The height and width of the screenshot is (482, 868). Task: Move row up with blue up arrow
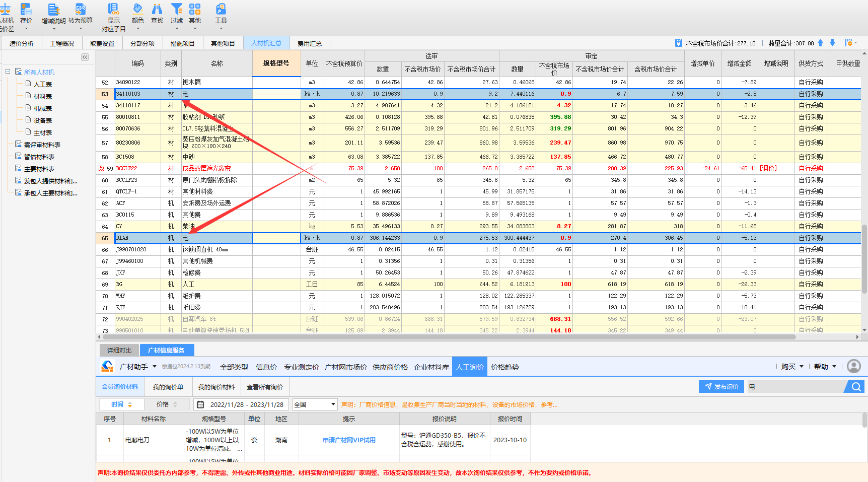(821, 43)
